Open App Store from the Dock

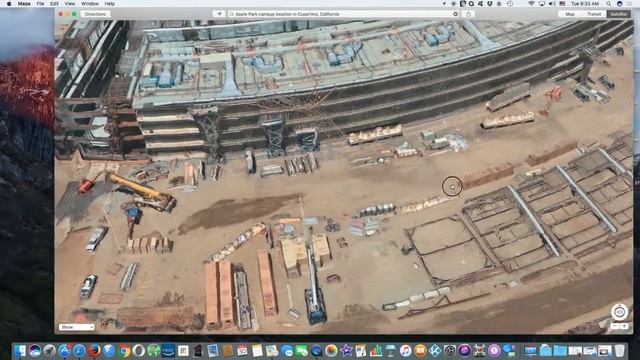tap(64, 350)
